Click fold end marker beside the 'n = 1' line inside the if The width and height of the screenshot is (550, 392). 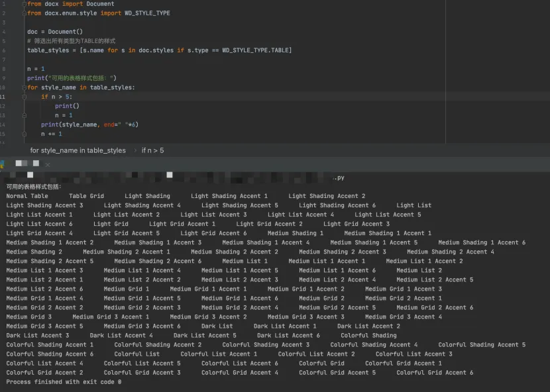click(25, 115)
